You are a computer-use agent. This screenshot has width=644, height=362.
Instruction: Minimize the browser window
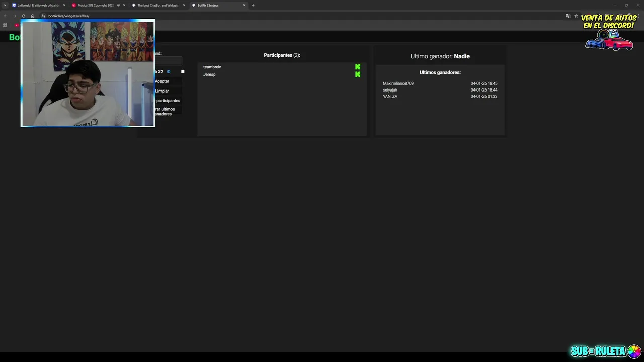(615, 5)
